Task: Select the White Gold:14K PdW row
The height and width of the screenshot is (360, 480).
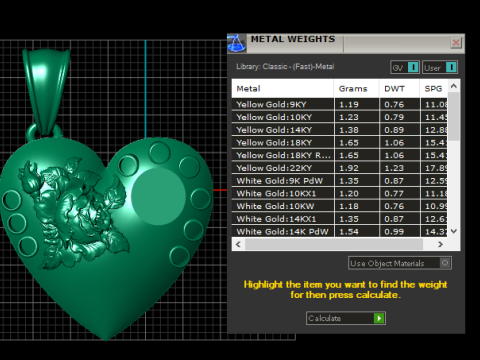Action: (339, 231)
